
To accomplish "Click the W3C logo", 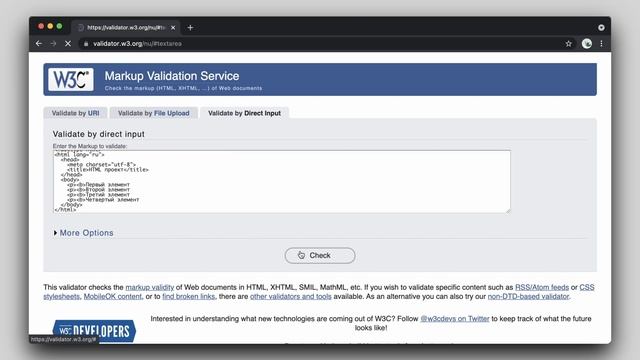I will (x=71, y=79).
